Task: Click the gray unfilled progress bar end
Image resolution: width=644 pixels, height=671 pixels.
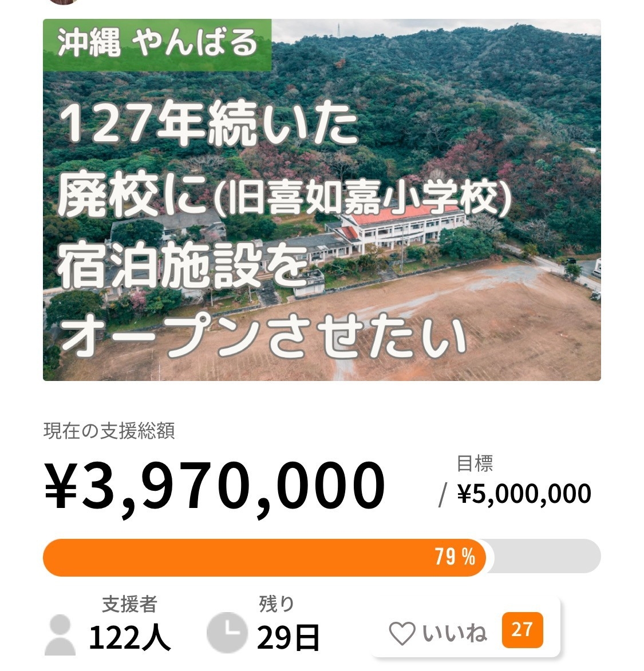Action: pos(544,557)
